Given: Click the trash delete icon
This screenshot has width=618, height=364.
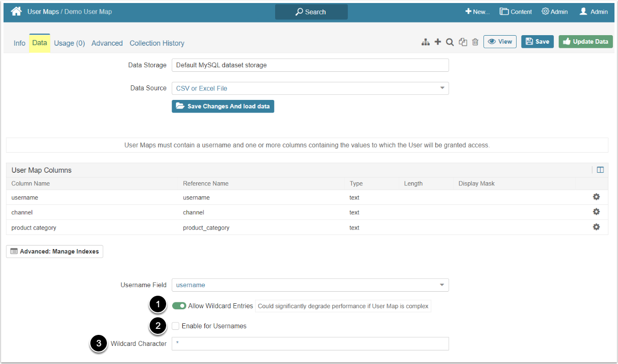Looking at the screenshot, I should coord(475,42).
